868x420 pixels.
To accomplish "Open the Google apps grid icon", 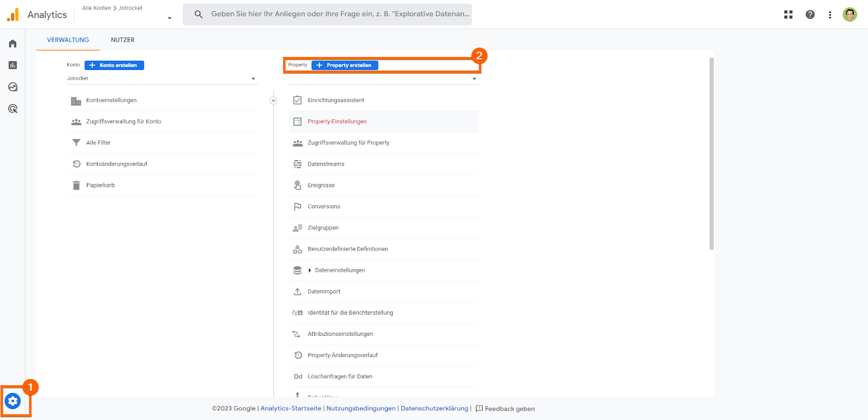I will 788,15.
